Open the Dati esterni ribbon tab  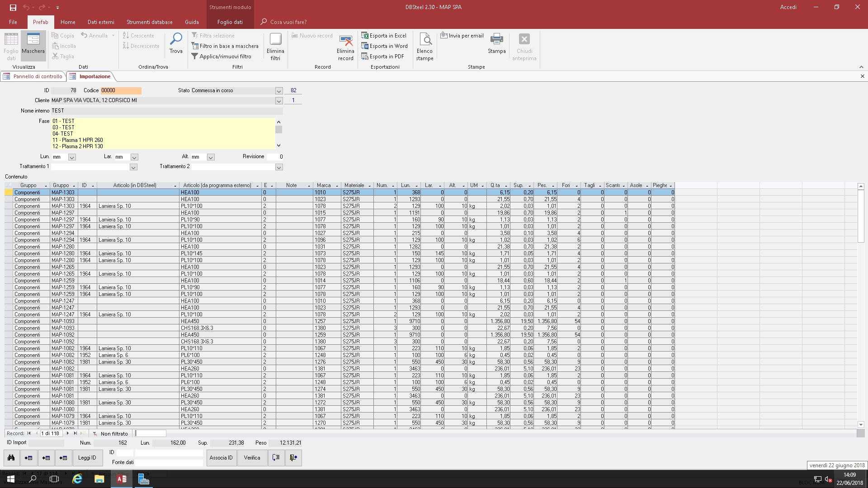101,22
